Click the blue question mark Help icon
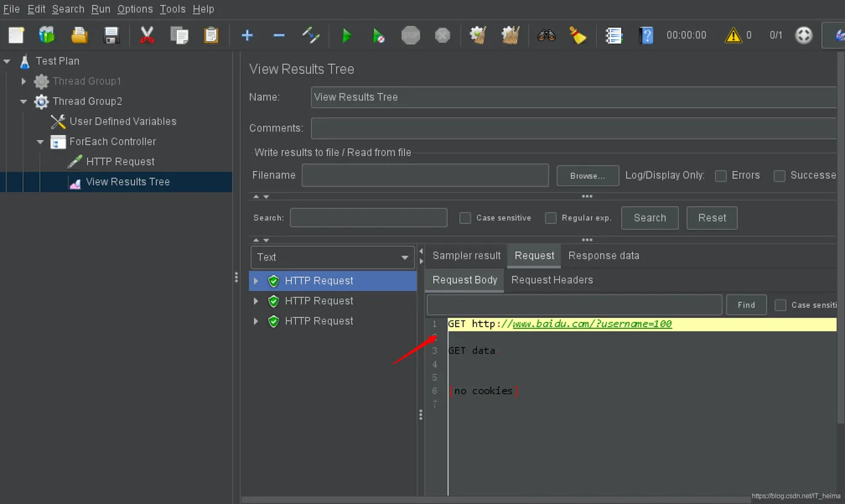This screenshot has height=504, width=845. (x=646, y=36)
